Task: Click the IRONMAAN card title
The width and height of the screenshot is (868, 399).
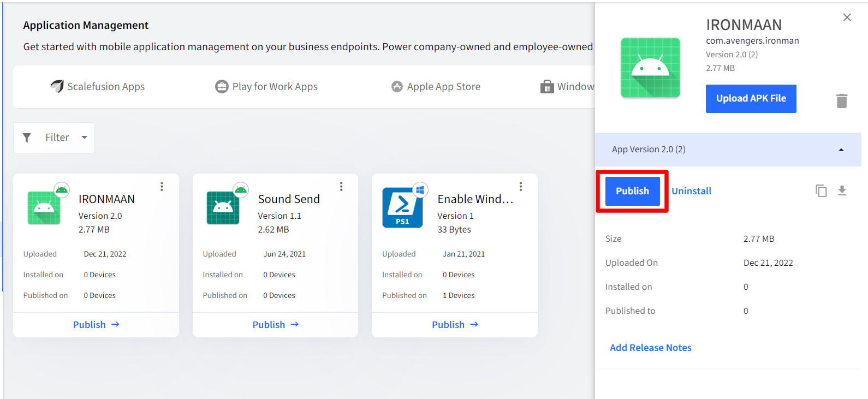Action: coord(106,199)
